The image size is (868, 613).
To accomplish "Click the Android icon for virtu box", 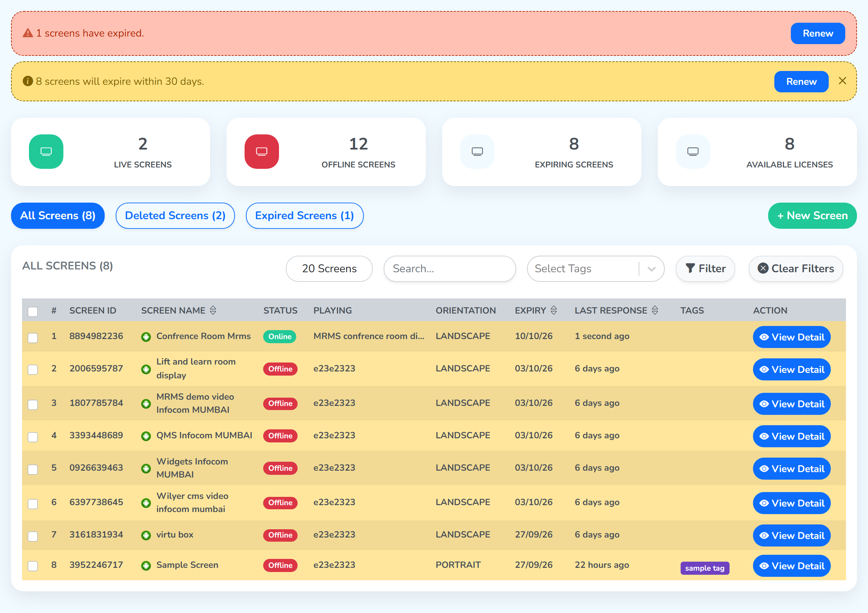I will [146, 535].
